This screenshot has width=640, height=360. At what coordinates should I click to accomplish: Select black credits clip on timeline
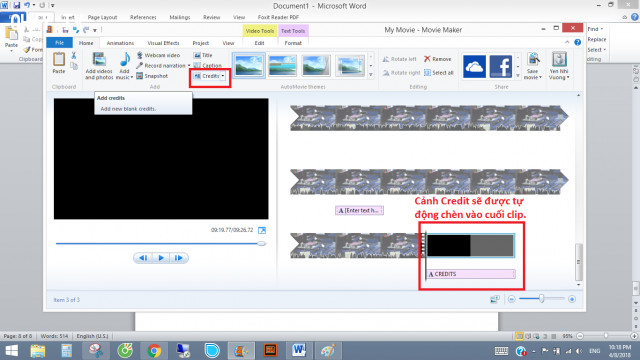pyautogui.click(x=470, y=245)
